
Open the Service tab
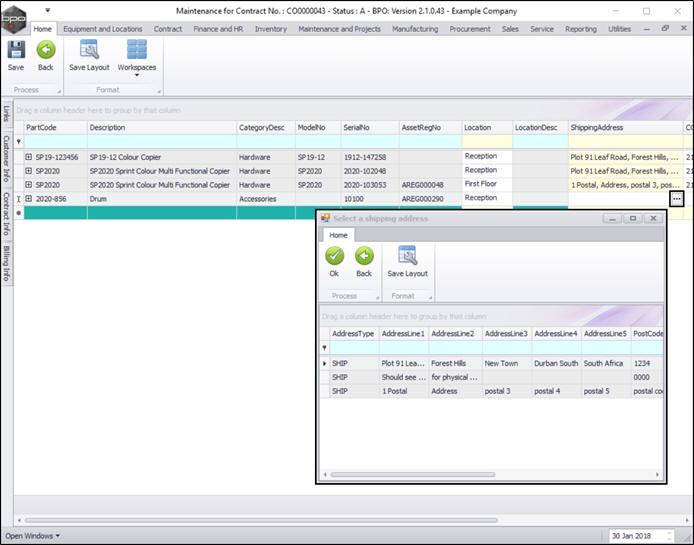point(542,29)
